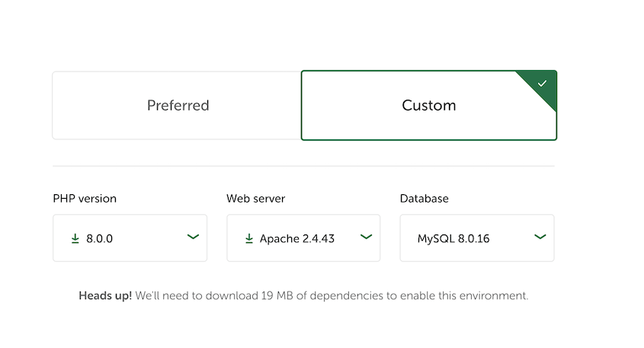Click the PHP version label

(85, 199)
